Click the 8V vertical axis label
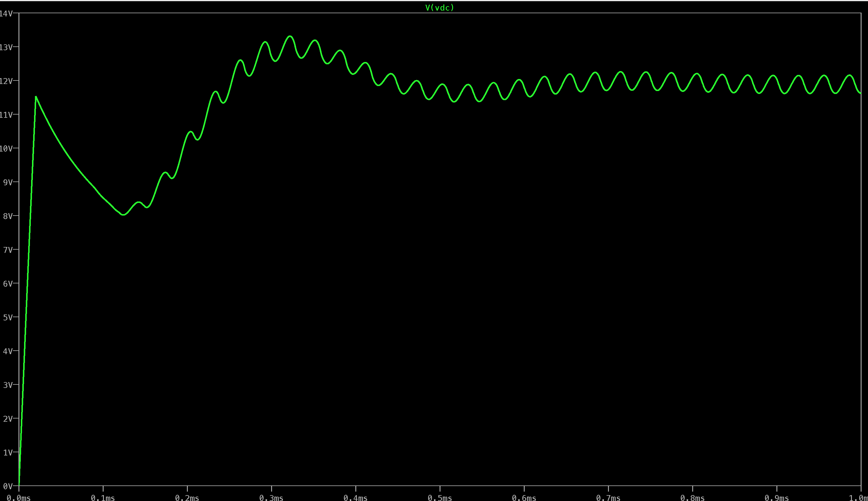This screenshot has height=501, width=868. click(8, 216)
